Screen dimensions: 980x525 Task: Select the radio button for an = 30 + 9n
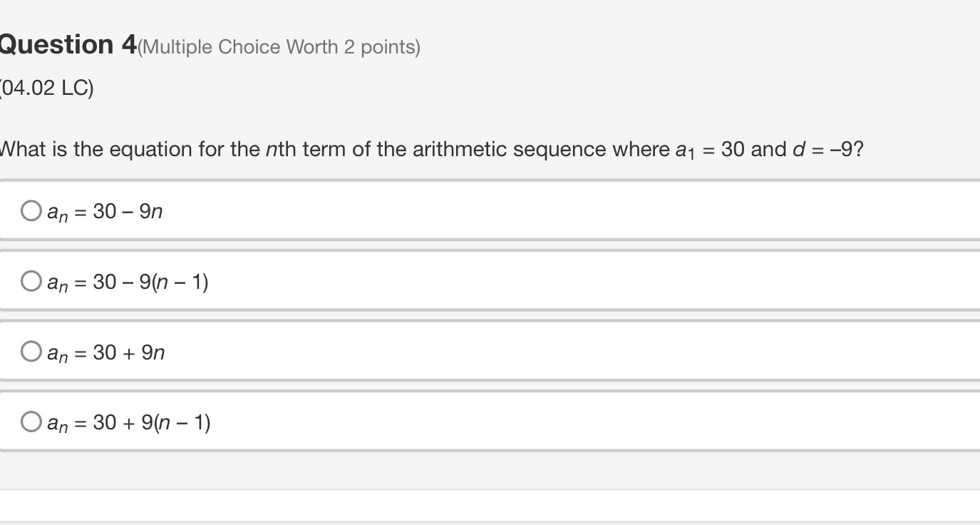pyautogui.click(x=31, y=350)
